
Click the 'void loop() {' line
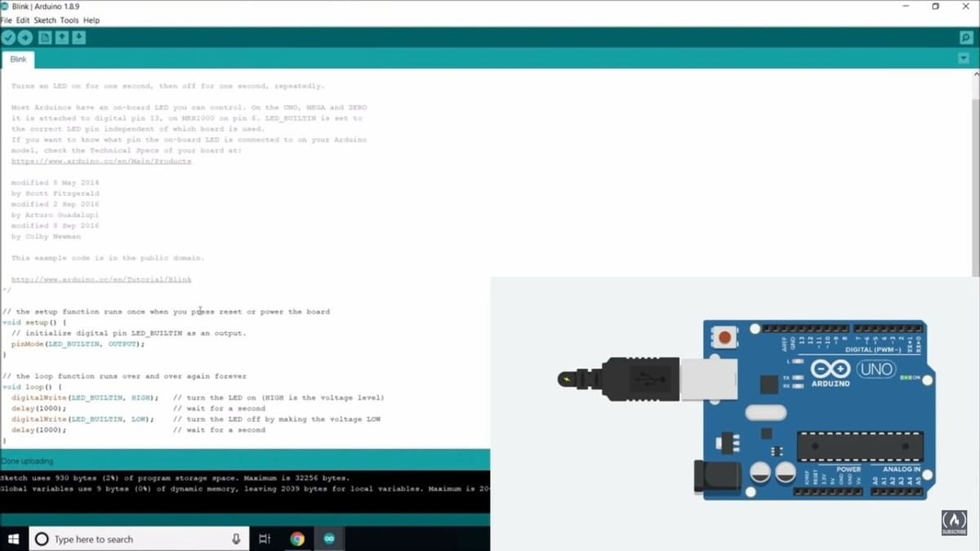(x=32, y=387)
